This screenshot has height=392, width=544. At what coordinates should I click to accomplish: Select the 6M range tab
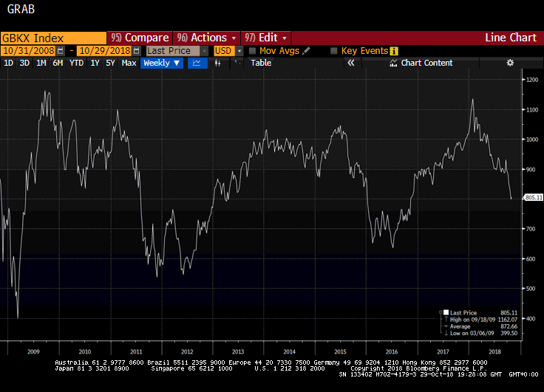coord(58,63)
